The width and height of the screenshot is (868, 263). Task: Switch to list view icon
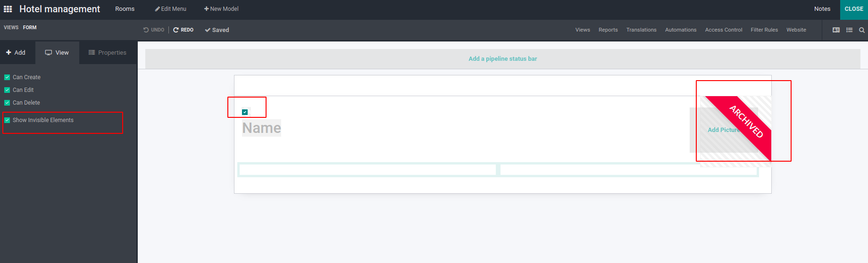[x=849, y=30]
